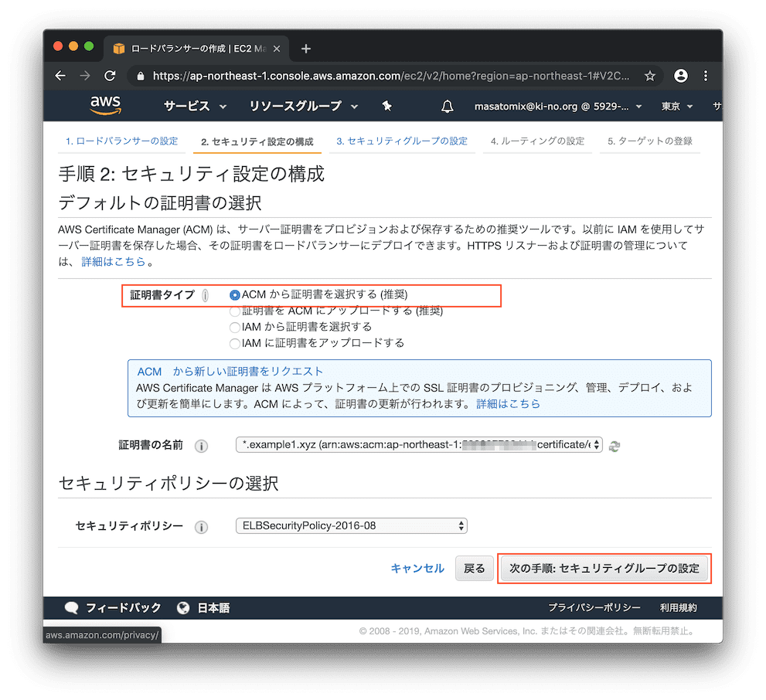The height and width of the screenshot is (700, 766).
Task: Open the リソースグループ dropdown menu
Action: (x=303, y=106)
